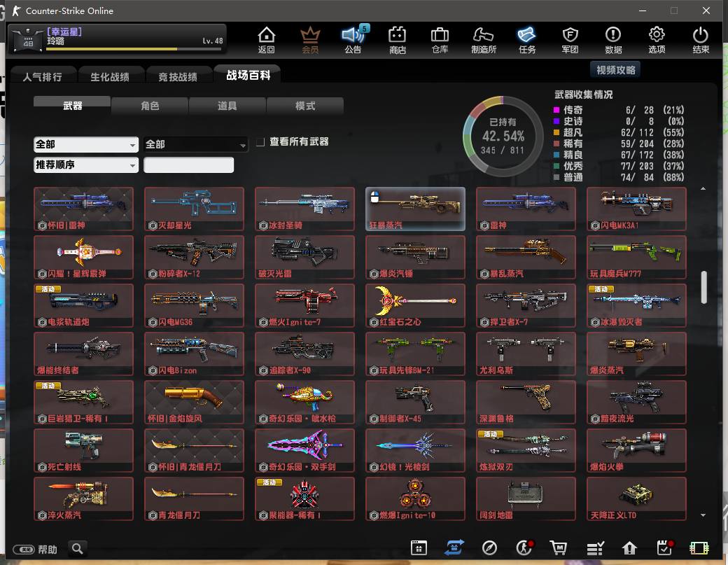Select the 狂暴蒸汽 weapon card
Image resolution: width=728 pixels, height=565 pixels.
point(415,209)
